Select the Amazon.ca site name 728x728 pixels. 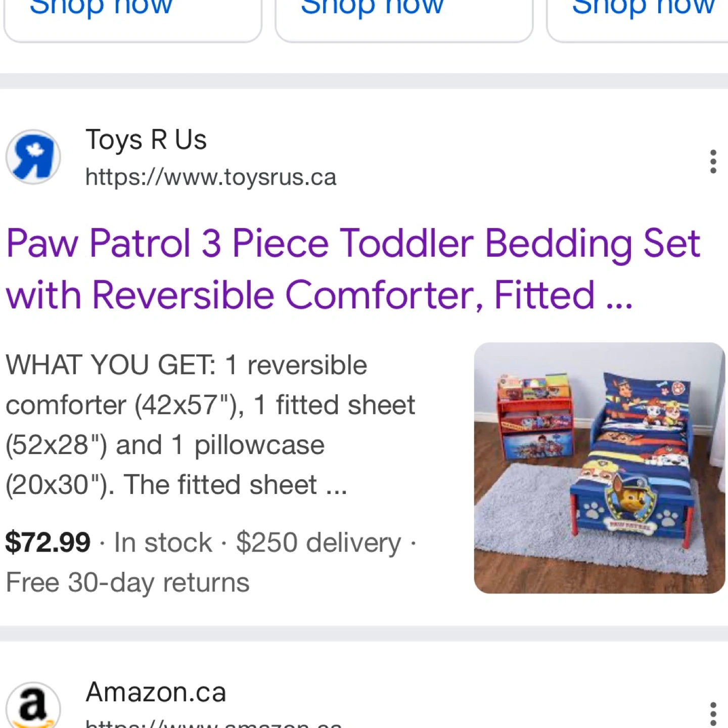coord(156,692)
